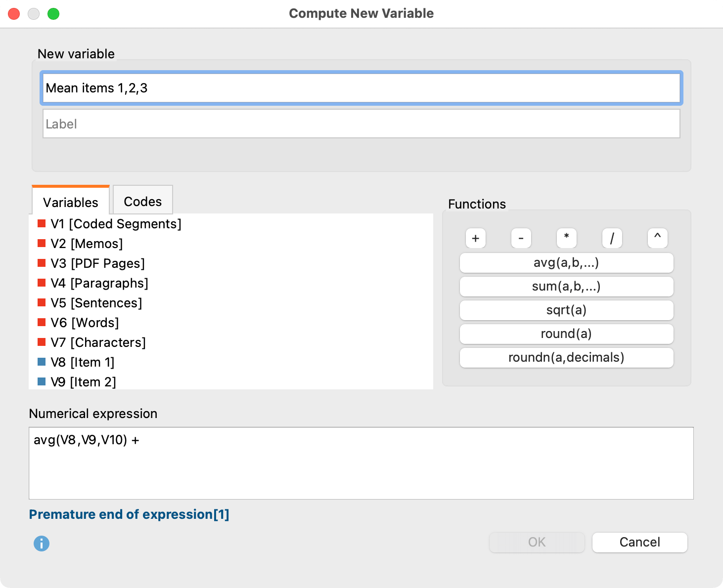Insert the roundn(a,decimals) function

[x=566, y=357]
